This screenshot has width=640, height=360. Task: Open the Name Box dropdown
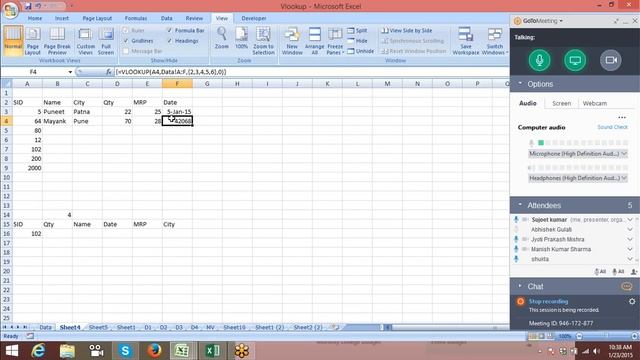[x=70, y=72]
